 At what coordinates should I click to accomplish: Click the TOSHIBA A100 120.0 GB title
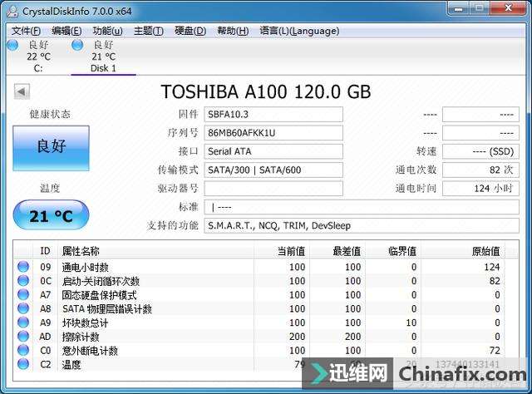point(266,92)
